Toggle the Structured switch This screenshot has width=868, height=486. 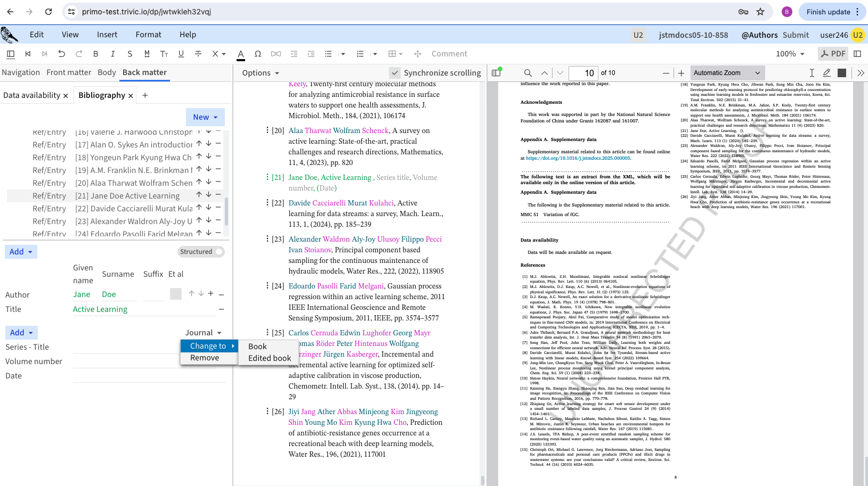coord(218,252)
